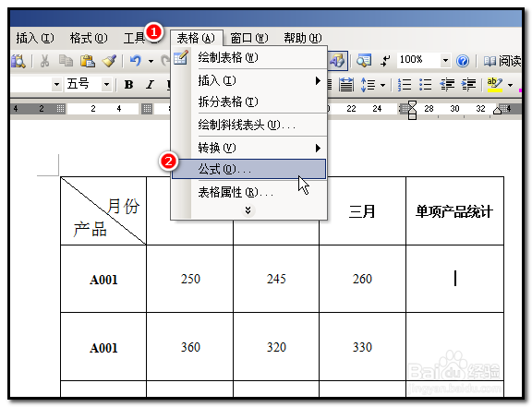Choose 绘制表格(W) from Table menu
This screenshot has height=407, width=532.
249,57
